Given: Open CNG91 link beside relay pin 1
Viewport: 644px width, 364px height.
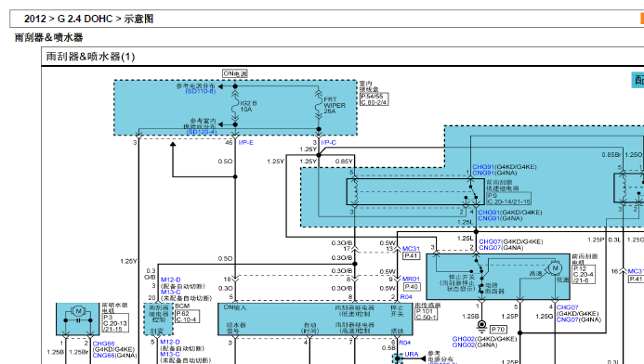Looking at the screenshot, I should (x=483, y=173).
